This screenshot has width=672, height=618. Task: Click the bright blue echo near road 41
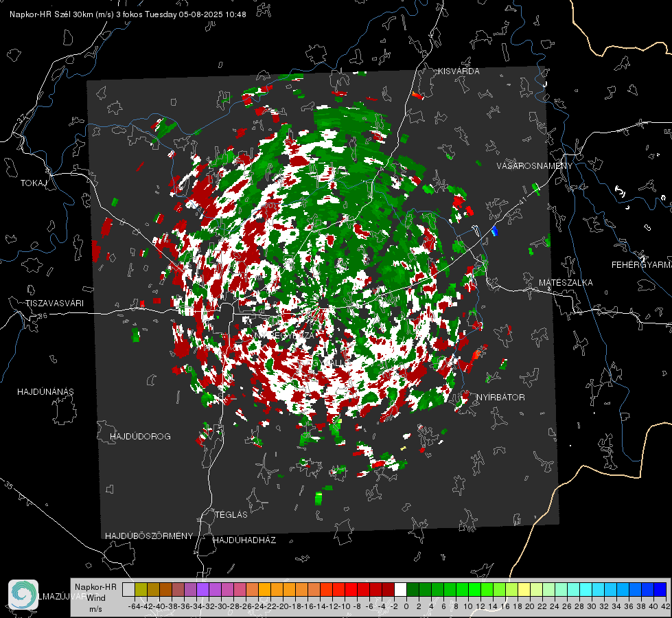[x=495, y=231]
